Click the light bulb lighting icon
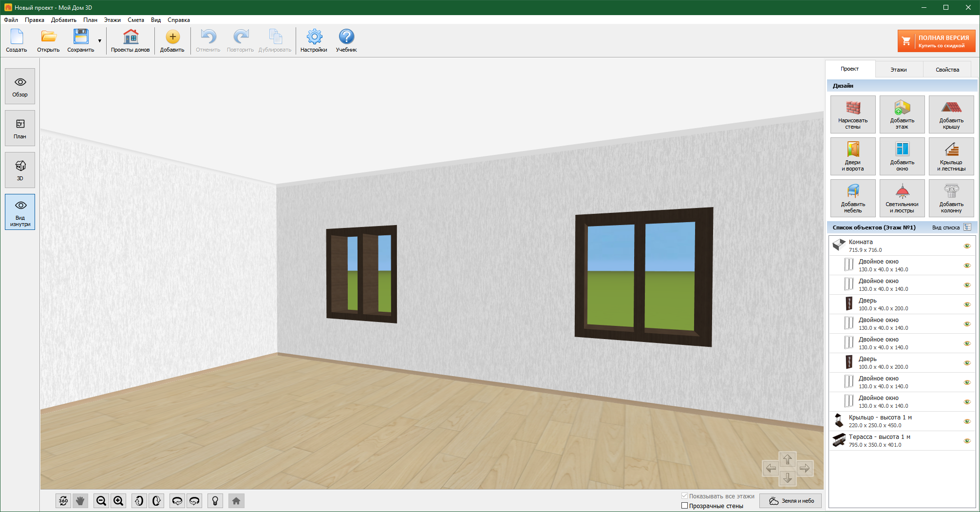980x512 pixels. 215,501
